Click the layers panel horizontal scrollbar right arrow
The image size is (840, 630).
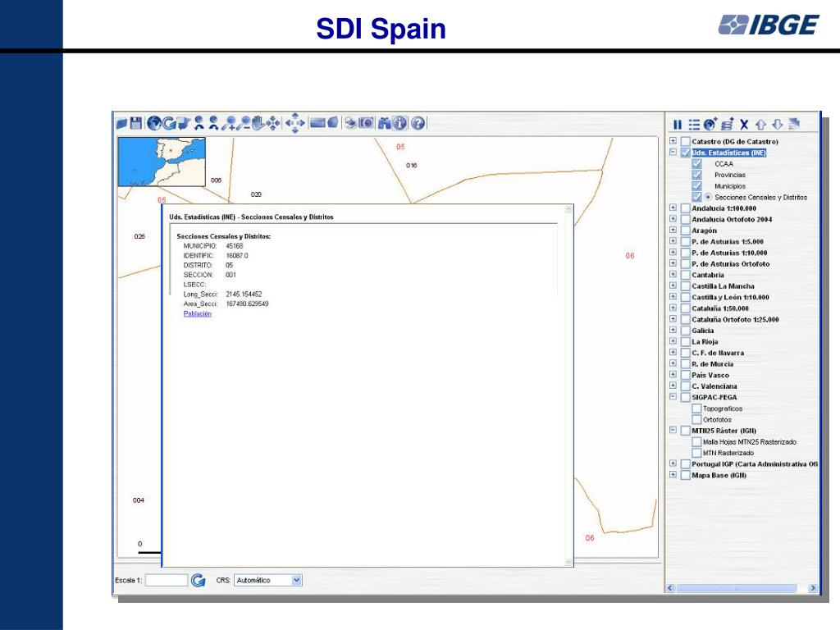[x=813, y=588]
